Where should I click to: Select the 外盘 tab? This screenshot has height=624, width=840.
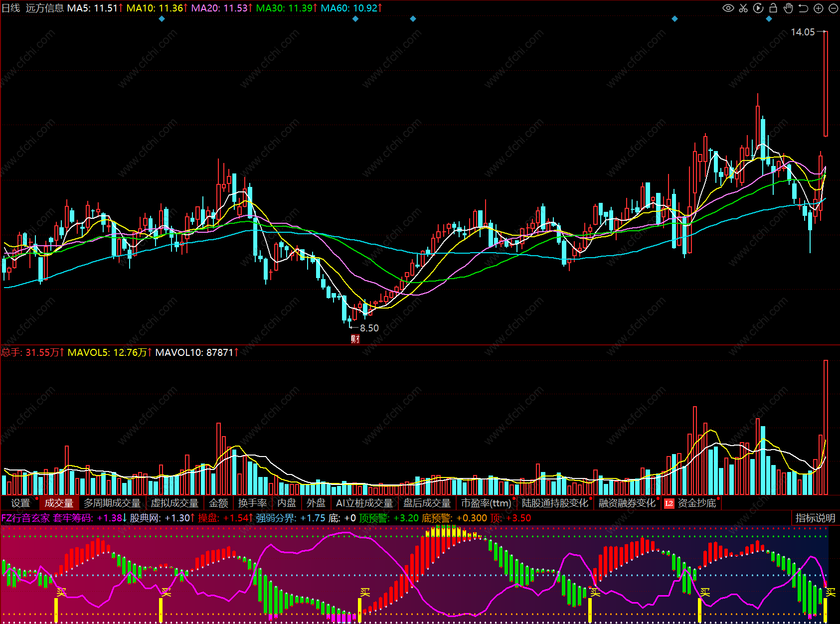tap(316, 503)
